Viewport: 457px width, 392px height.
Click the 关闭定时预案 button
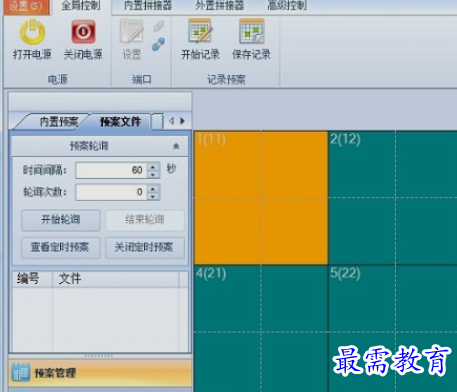coord(145,247)
